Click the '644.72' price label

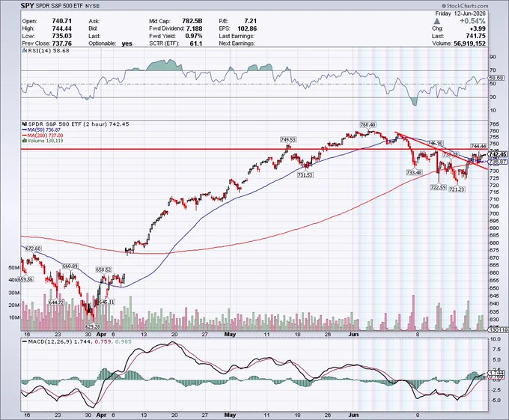tap(56, 302)
